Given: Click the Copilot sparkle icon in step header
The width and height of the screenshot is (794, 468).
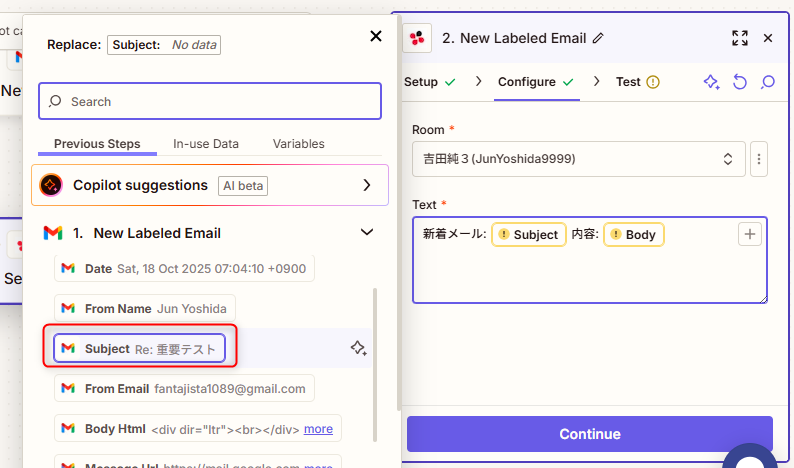Looking at the screenshot, I should tap(711, 82).
